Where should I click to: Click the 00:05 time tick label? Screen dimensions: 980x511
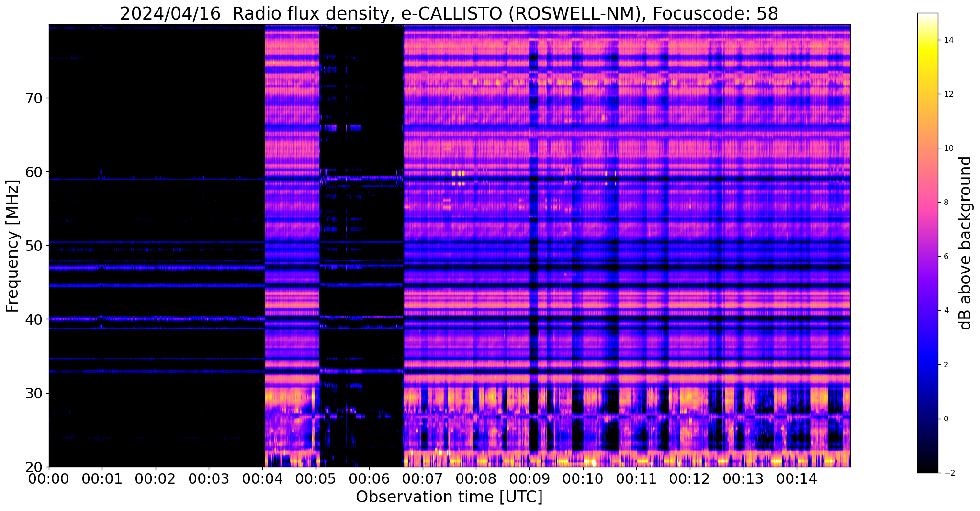[315, 478]
